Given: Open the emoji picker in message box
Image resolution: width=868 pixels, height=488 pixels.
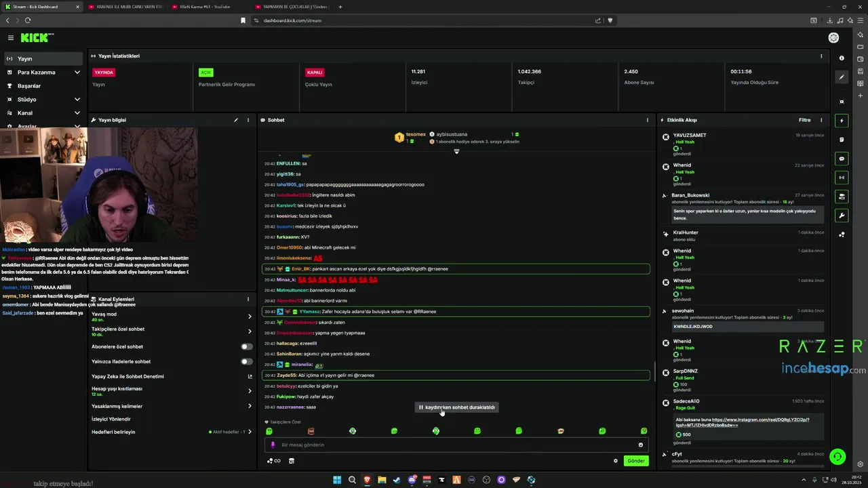Looking at the screenshot, I should coord(640,445).
